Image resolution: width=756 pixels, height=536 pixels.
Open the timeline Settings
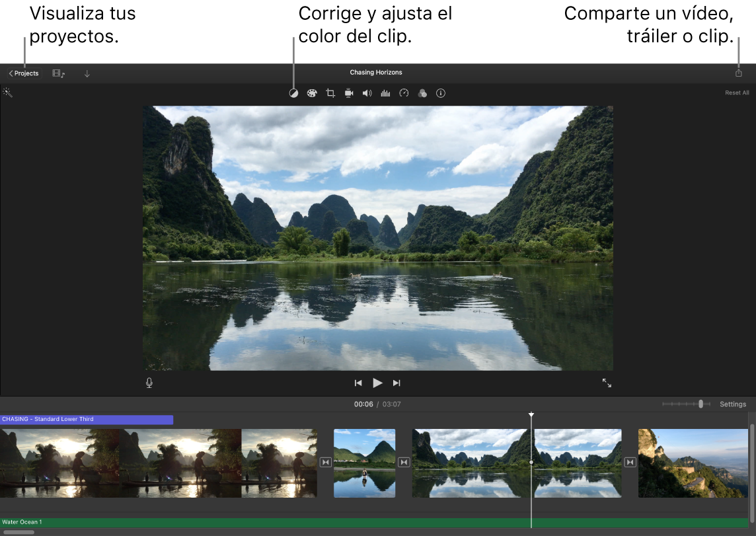click(733, 404)
